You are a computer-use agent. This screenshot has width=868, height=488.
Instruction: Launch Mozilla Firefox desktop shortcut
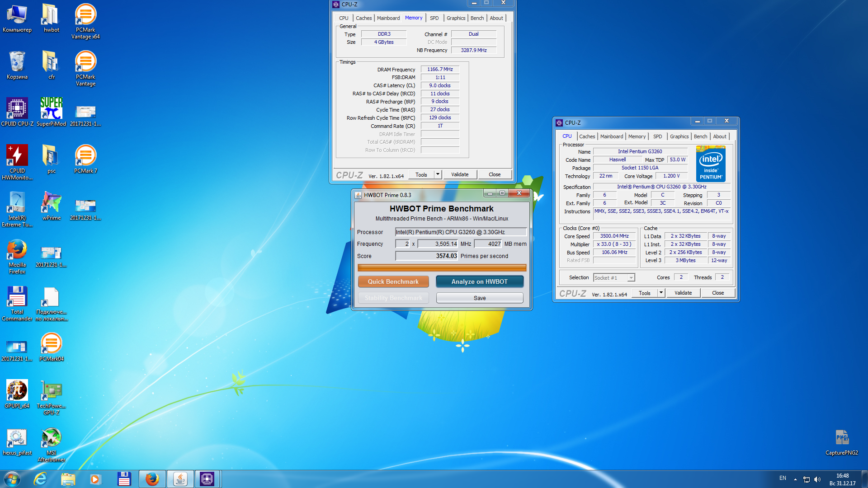click(17, 257)
